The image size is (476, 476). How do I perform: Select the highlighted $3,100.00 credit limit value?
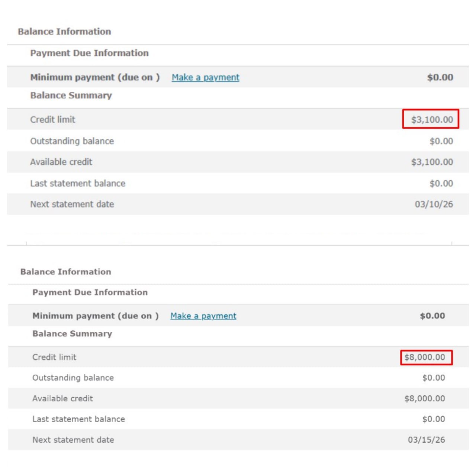[431, 119]
